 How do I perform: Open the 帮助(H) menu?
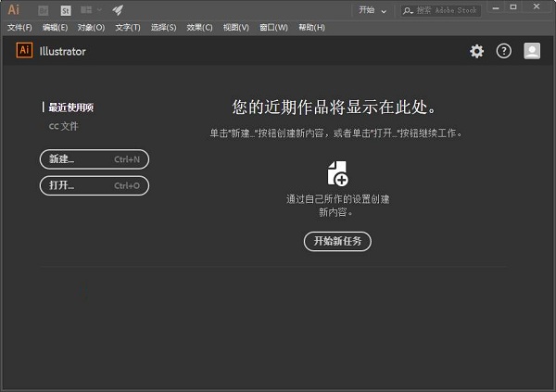[311, 27]
